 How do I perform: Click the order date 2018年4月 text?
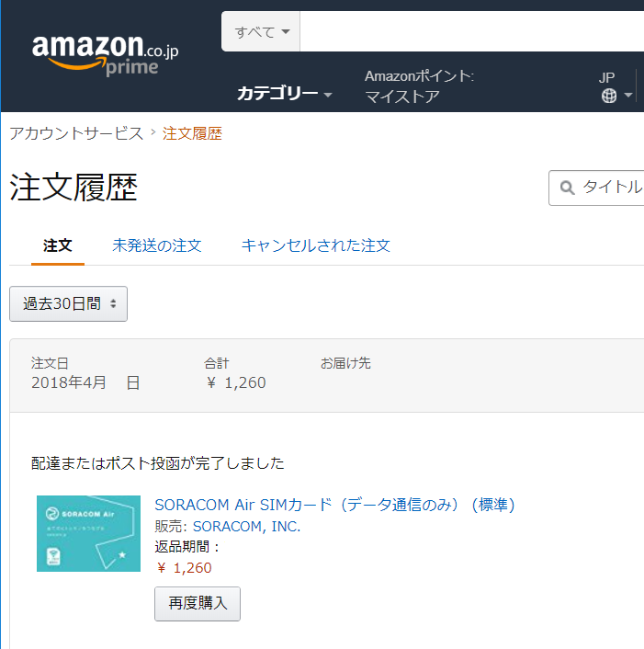coord(85,382)
